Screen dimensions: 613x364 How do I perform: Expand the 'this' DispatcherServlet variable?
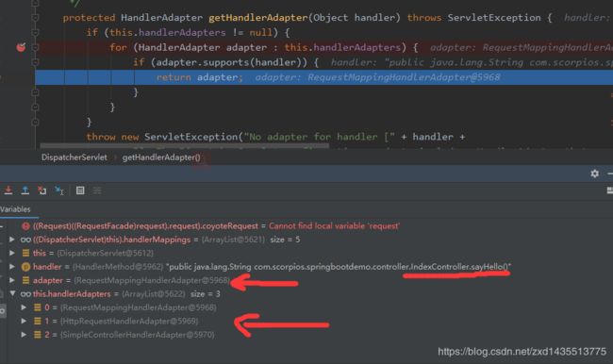[x=11, y=253]
